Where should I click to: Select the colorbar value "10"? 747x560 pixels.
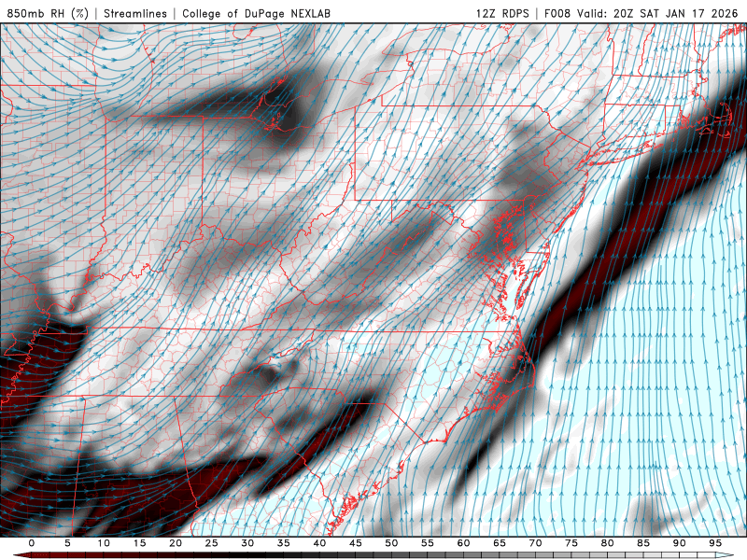point(104,543)
